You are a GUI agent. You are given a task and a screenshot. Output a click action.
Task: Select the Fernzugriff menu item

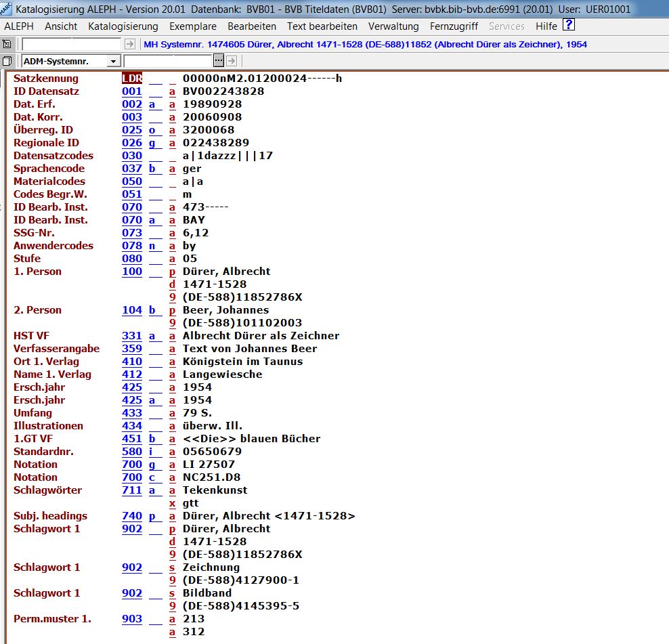454,26
